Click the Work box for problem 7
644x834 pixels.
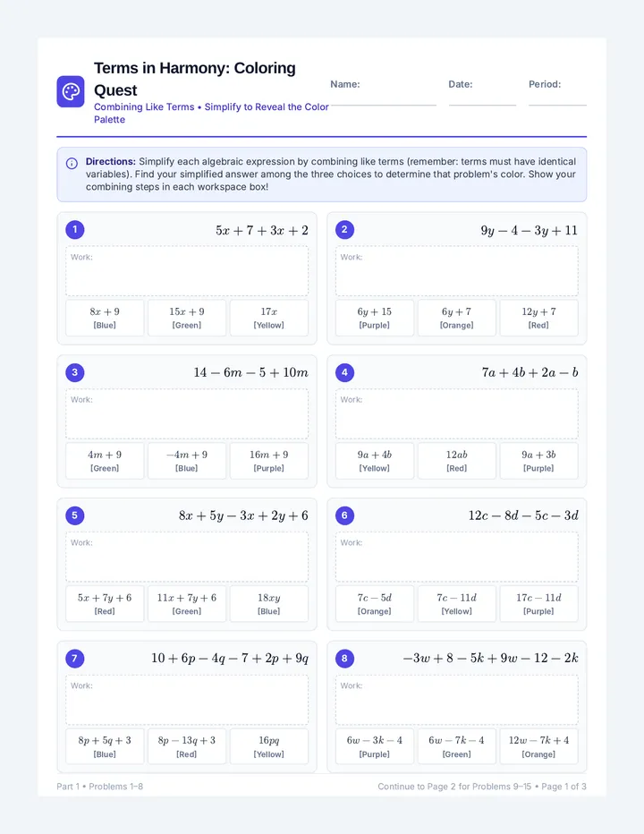187,700
